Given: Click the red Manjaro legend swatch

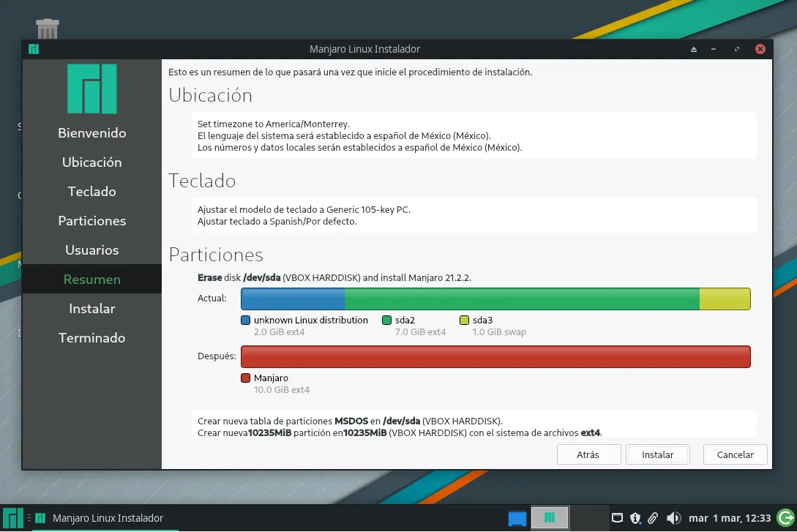Looking at the screenshot, I should click(245, 378).
